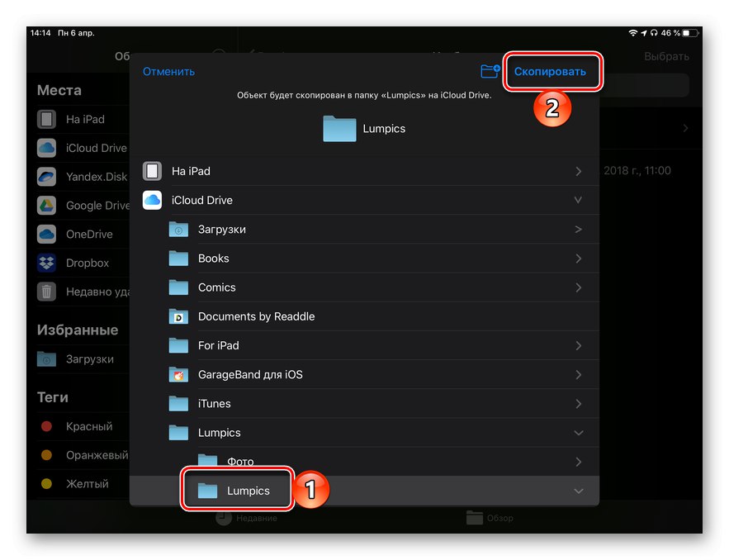Select iTunes folder name
The height and width of the screenshot is (560, 729).
coord(215,404)
